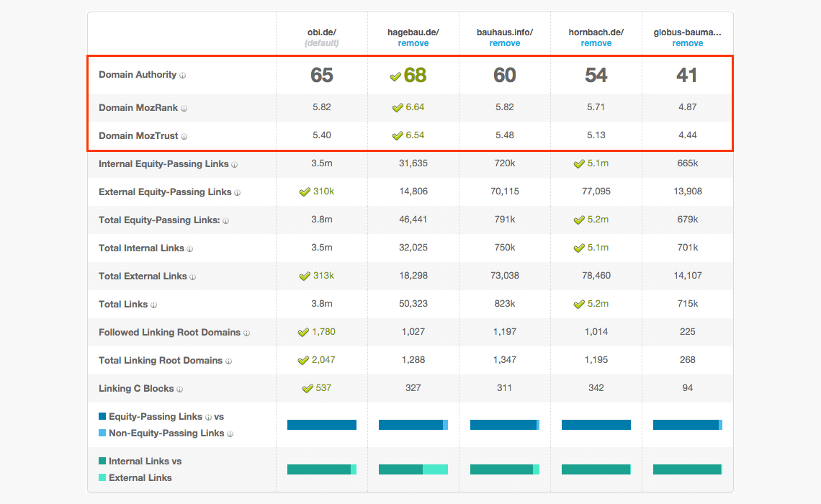Click checkmark next to 6.64 MozRank
The width and height of the screenshot is (821, 504).
tap(398, 108)
